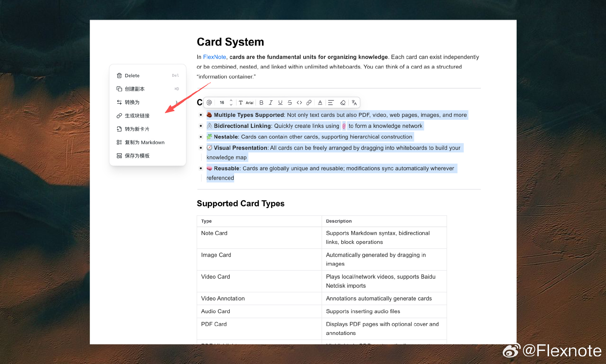Open text alignment options
Screen dimensions: 606x364
pos(331,102)
